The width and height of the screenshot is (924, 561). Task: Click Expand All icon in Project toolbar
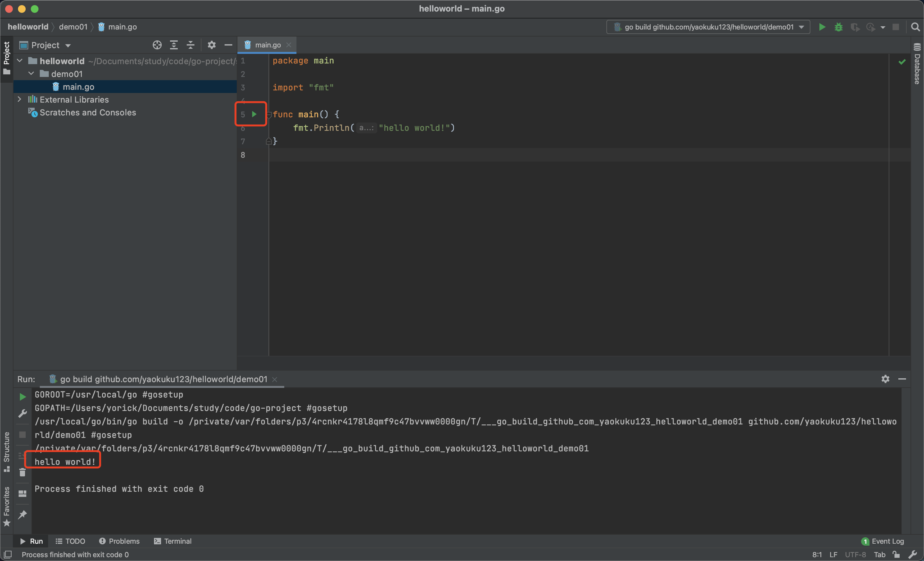click(x=174, y=45)
